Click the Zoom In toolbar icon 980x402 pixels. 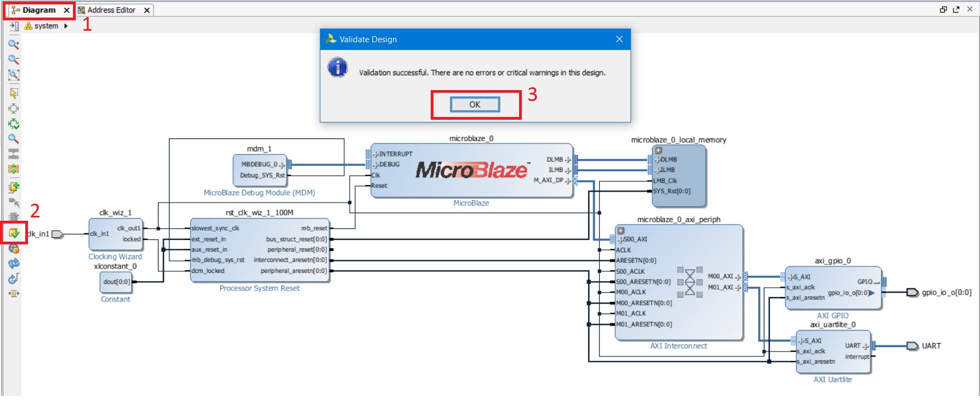pos(14,44)
